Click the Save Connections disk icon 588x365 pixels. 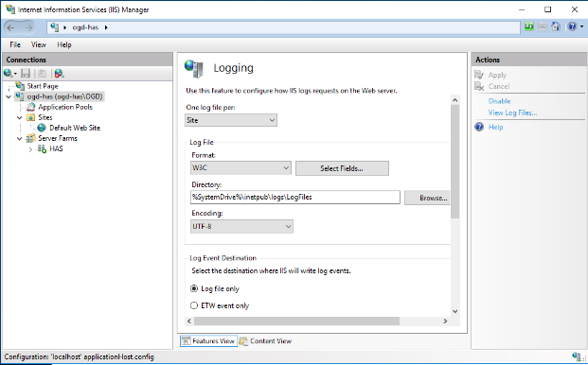click(x=26, y=74)
